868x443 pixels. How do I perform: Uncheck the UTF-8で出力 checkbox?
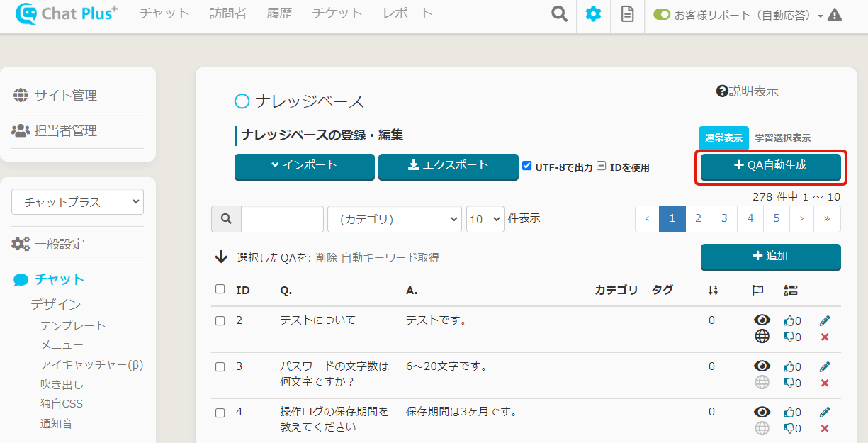pyautogui.click(x=526, y=166)
